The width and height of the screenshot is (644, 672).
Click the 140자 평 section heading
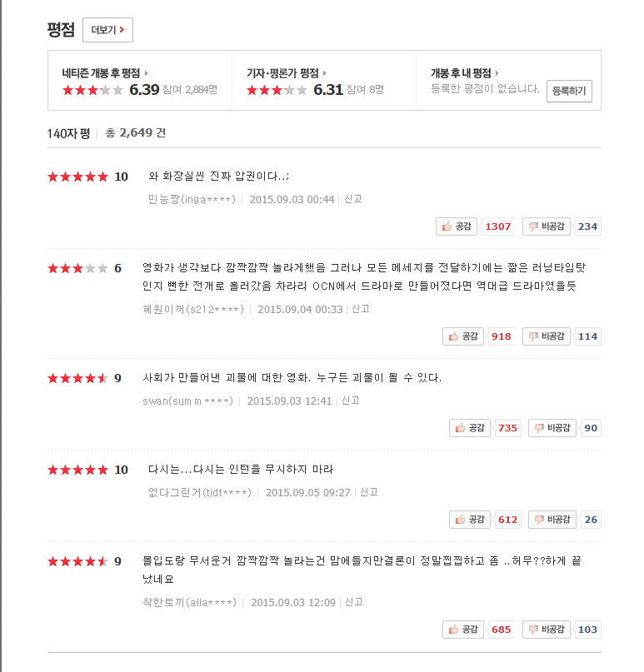[68, 133]
